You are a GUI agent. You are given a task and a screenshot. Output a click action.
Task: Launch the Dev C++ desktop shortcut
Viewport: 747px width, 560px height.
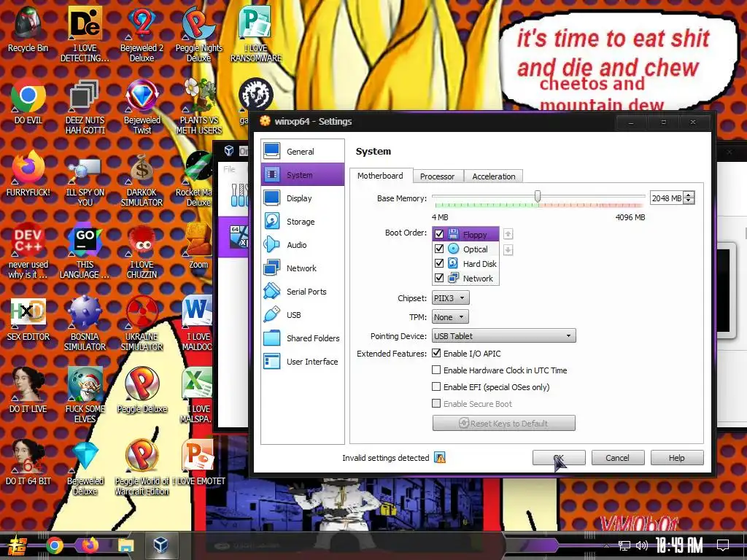pyautogui.click(x=28, y=250)
